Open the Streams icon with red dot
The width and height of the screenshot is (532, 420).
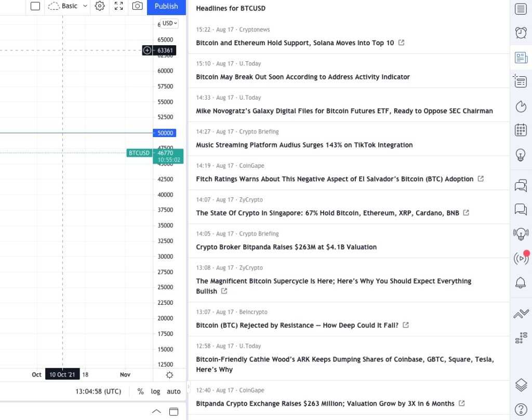pyautogui.click(x=521, y=258)
